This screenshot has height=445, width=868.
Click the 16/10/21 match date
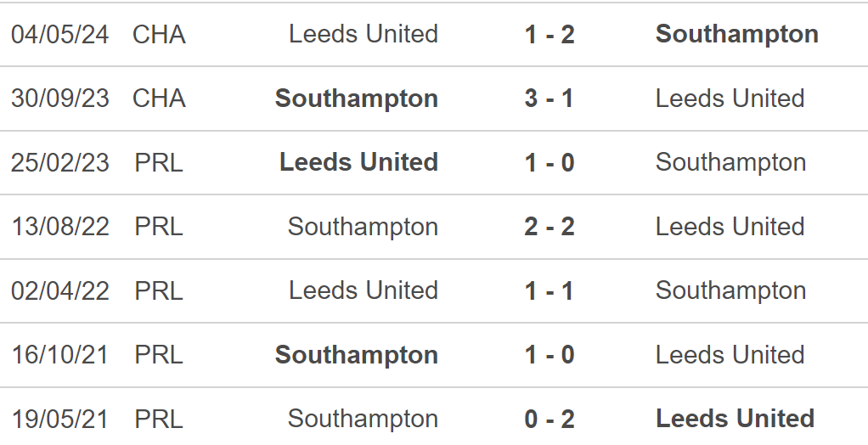pos(59,355)
